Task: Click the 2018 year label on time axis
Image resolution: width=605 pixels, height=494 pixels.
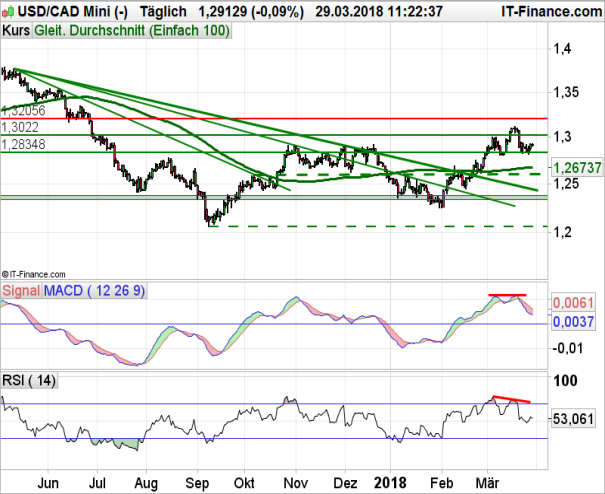Action: 390,483
